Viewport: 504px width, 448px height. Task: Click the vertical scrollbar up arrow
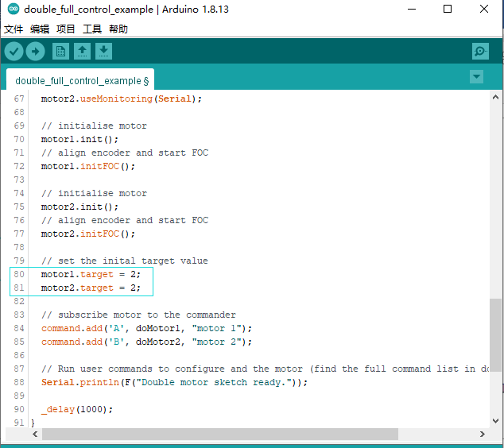[495, 97]
